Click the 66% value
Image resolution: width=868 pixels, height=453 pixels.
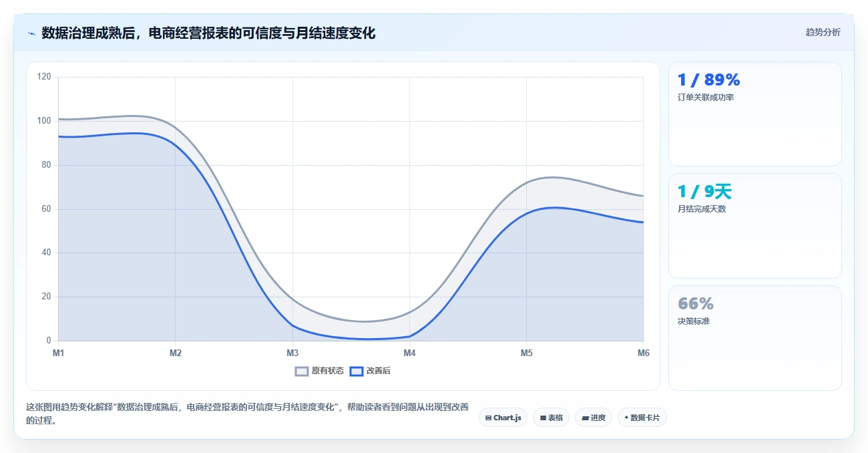click(x=696, y=304)
